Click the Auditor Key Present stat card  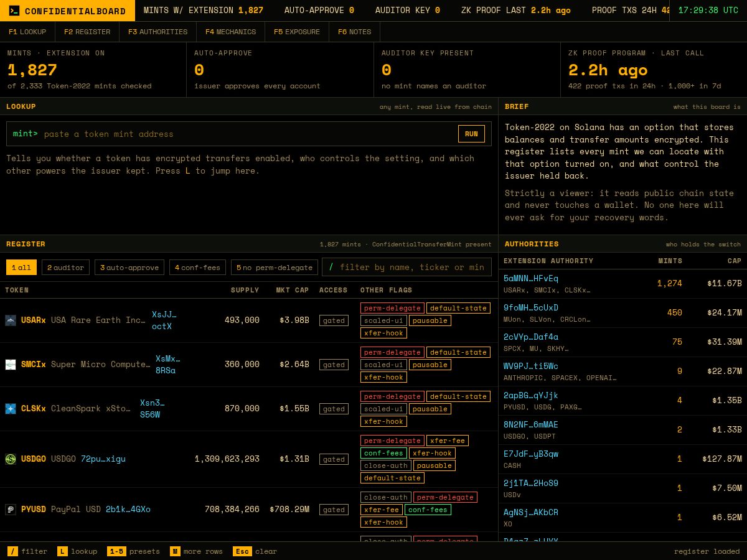(467, 70)
